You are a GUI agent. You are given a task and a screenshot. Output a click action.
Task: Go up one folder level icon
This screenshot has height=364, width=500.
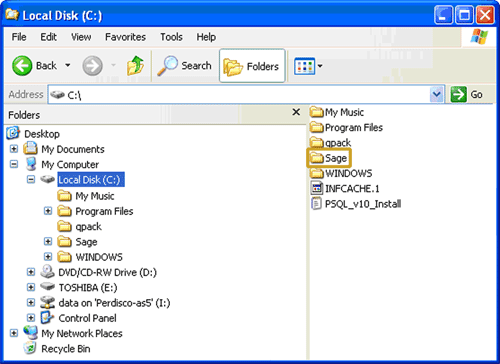135,65
